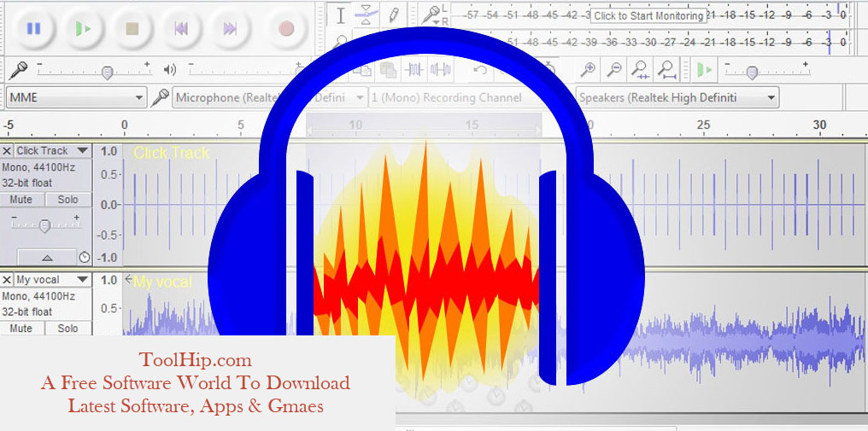Select the Envelope tool
This screenshot has width=868, height=431.
coord(366,15)
